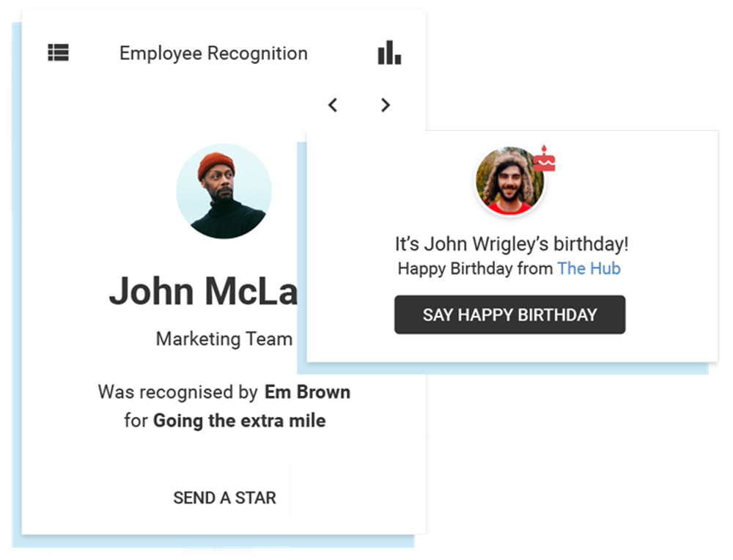
Task: Go to previous recognition with left chevron
Action: (x=332, y=105)
